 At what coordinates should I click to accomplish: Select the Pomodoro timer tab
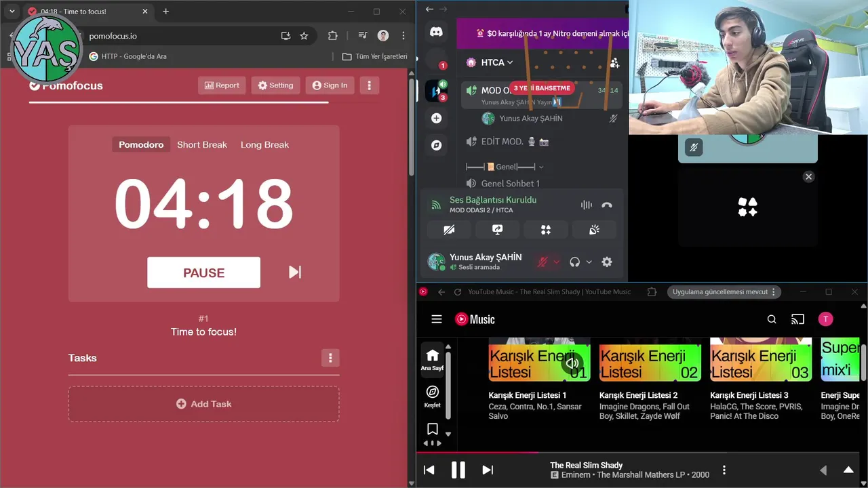click(141, 144)
